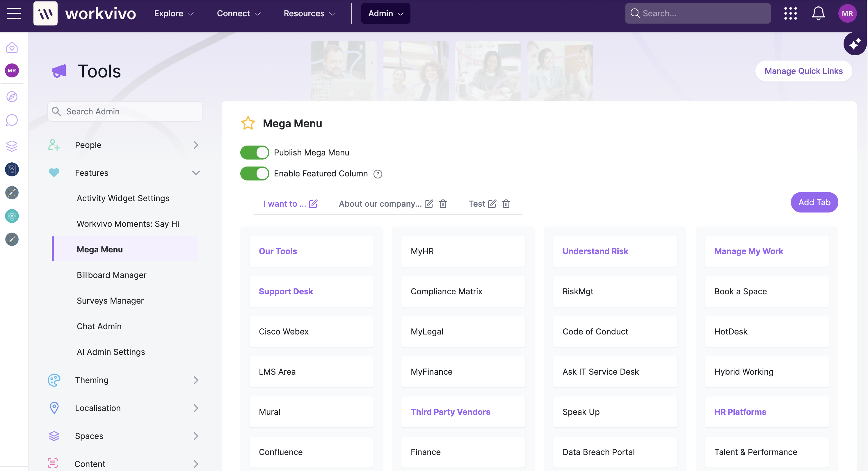Open Surveys Manager
This screenshot has width=868, height=471.
point(110,301)
